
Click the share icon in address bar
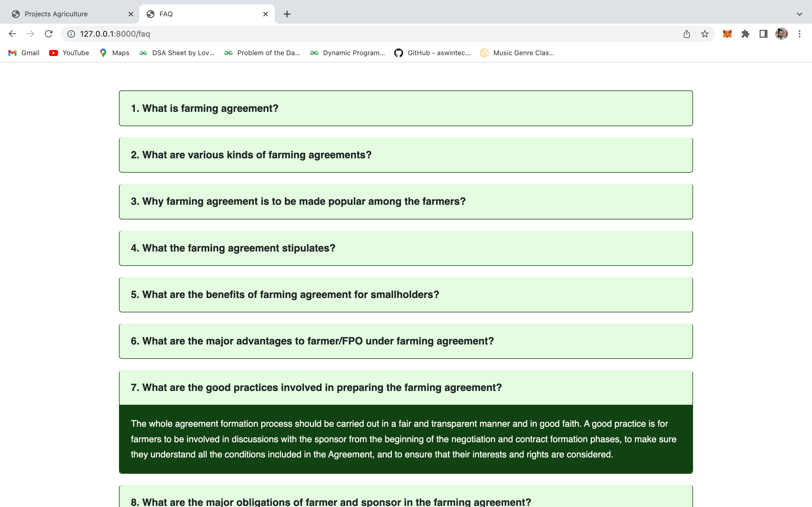(687, 34)
